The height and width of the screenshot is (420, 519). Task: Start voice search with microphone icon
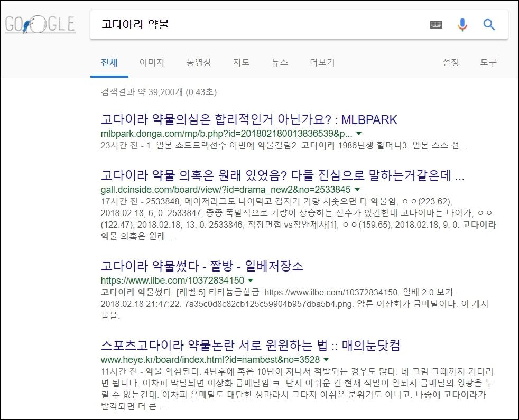462,24
